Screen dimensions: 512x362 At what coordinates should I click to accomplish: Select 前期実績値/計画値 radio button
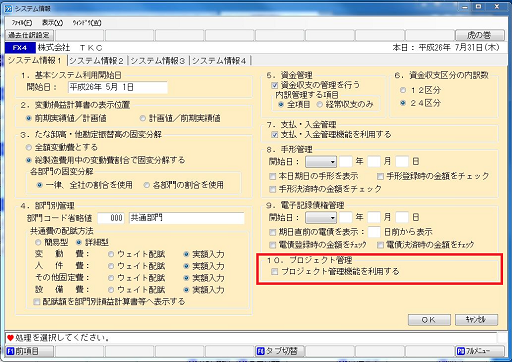click(29, 118)
